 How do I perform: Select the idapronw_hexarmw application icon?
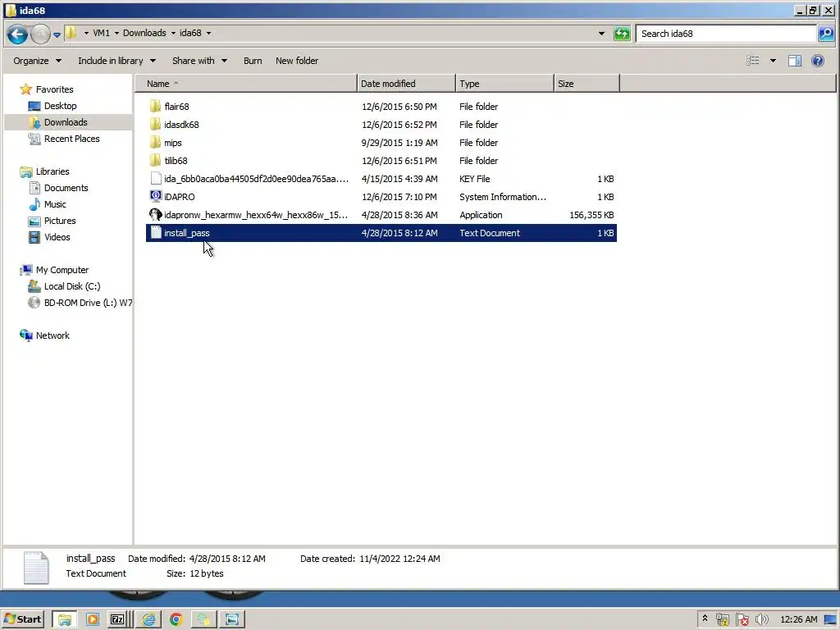pos(155,215)
